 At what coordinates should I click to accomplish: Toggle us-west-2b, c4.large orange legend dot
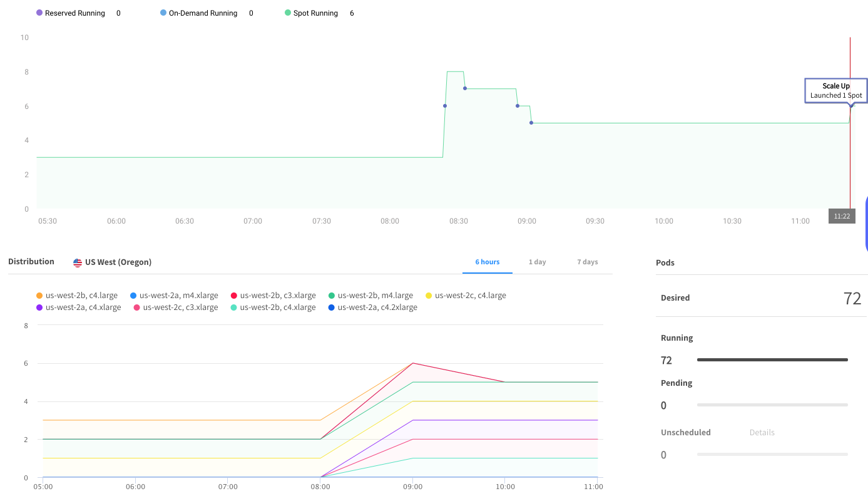tap(39, 296)
